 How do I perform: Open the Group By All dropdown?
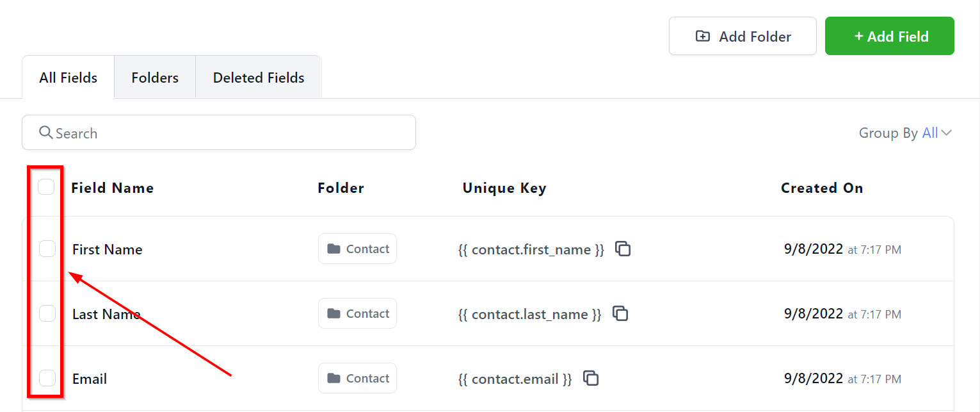(936, 133)
